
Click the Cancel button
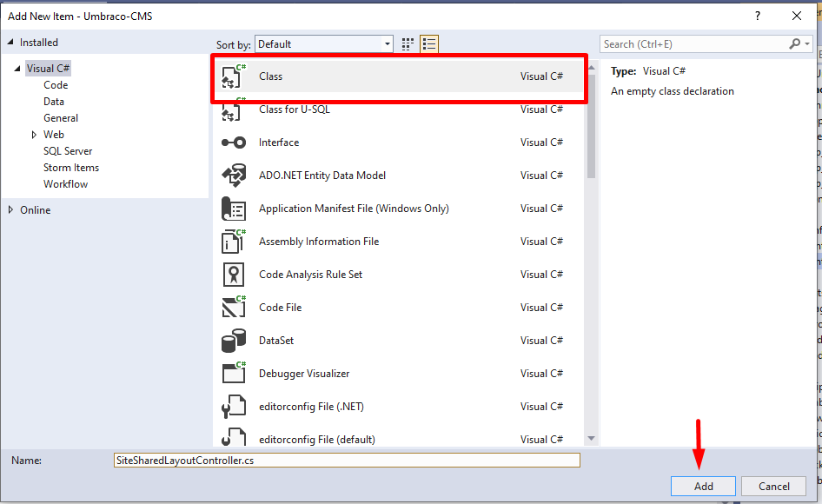(773, 486)
